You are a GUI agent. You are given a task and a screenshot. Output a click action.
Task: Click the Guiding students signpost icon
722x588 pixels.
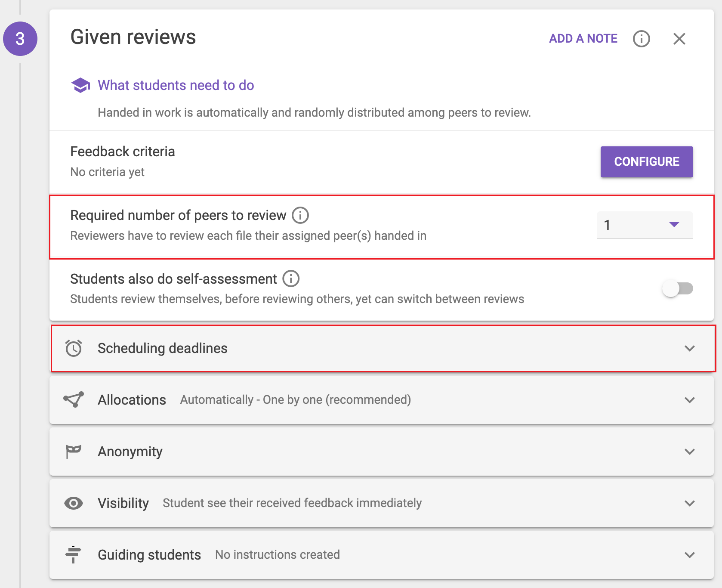pos(74,554)
